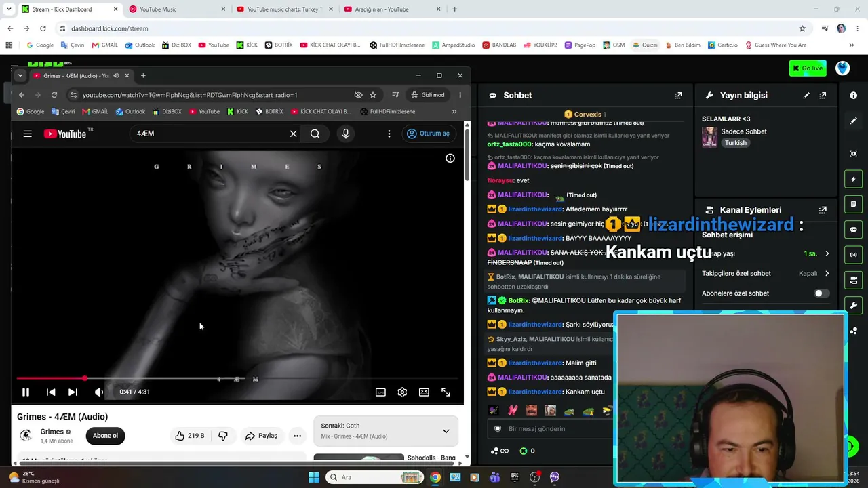Reload the YouTube page in the incognito window
The image size is (868, 488).
(x=54, y=95)
